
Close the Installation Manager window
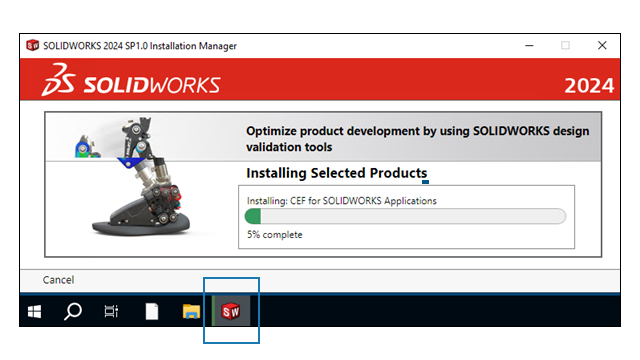pos(602,45)
